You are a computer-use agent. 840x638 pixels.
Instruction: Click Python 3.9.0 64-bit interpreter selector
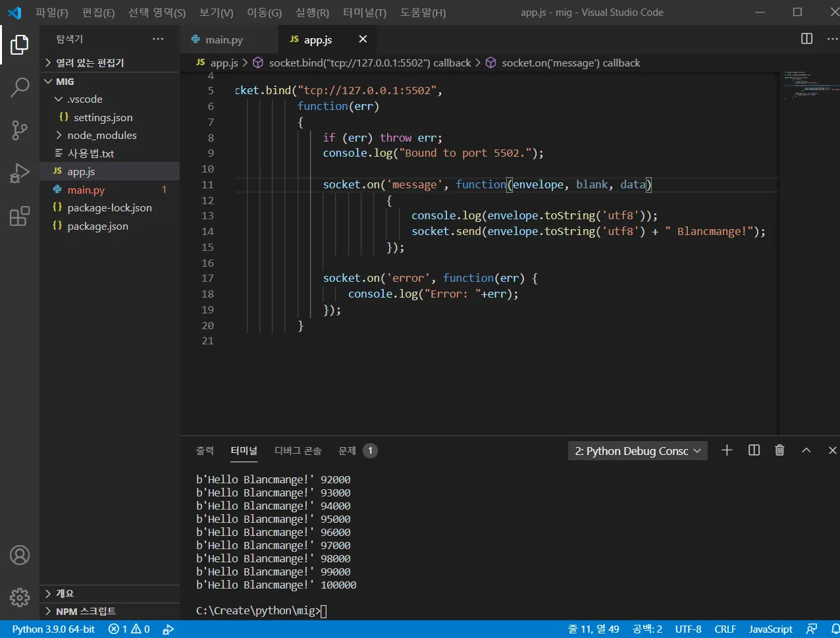[x=53, y=629]
